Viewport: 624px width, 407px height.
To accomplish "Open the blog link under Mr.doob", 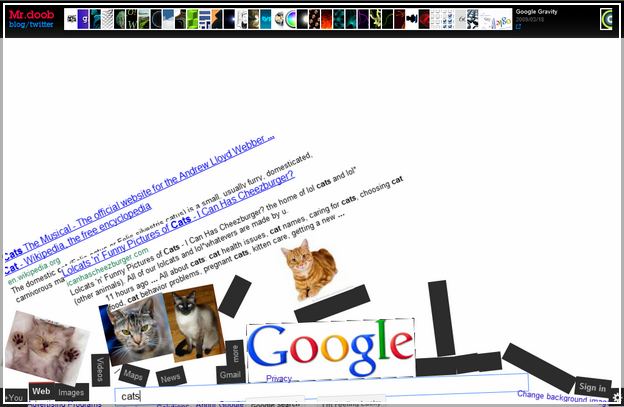I will coord(17,25).
